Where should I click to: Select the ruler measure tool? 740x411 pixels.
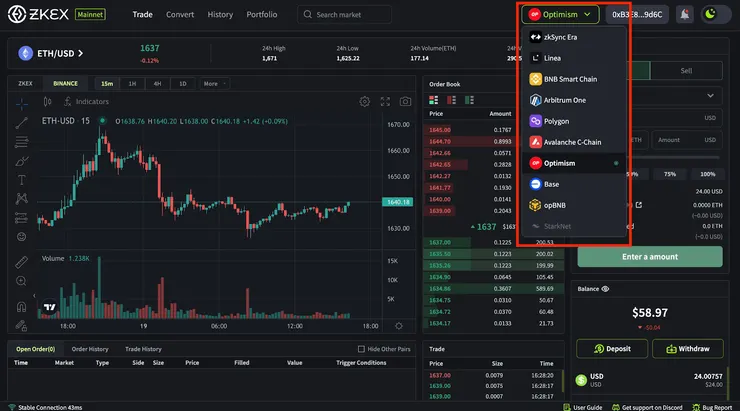pyautogui.click(x=21, y=262)
